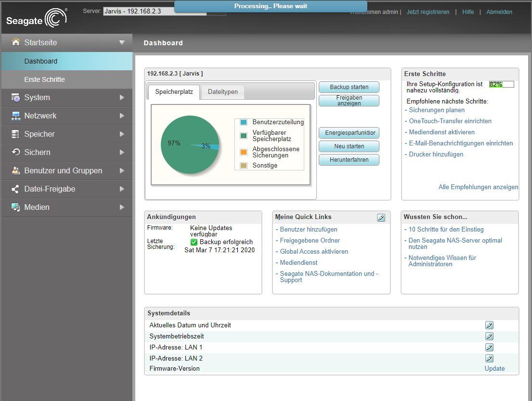
Task: Open OneTouch-Transfer einrichten link
Action: tap(450, 121)
